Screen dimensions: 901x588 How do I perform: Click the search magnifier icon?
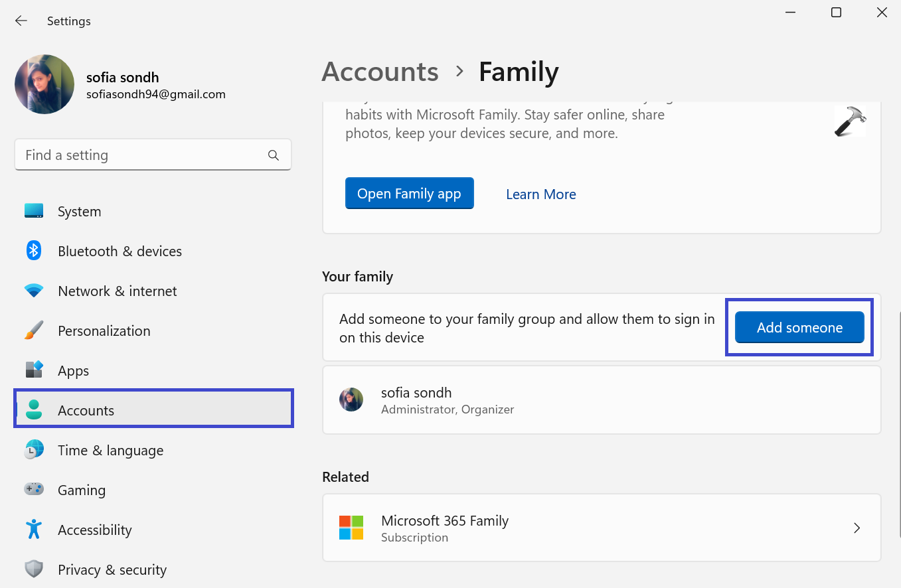tap(274, 155)
